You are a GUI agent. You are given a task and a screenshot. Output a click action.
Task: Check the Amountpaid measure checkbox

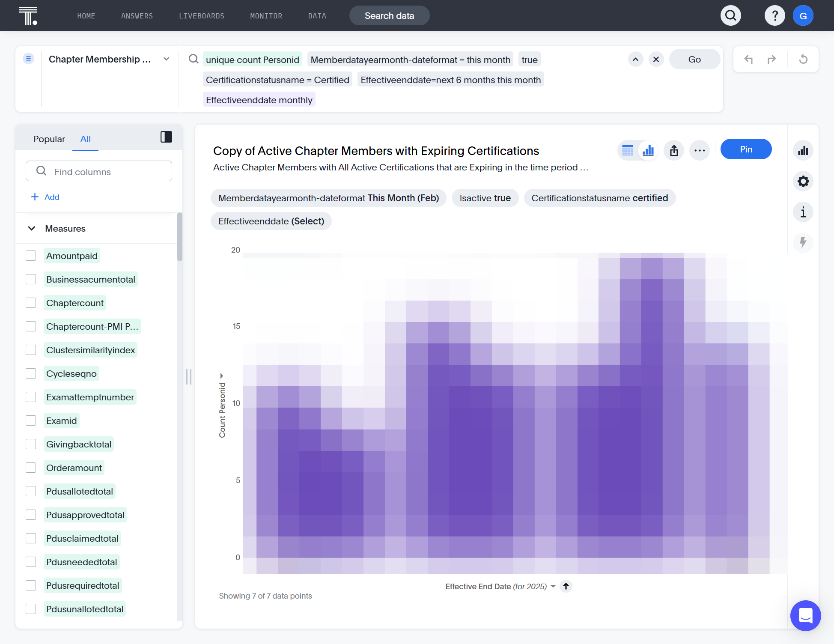[x=31, y=256]
